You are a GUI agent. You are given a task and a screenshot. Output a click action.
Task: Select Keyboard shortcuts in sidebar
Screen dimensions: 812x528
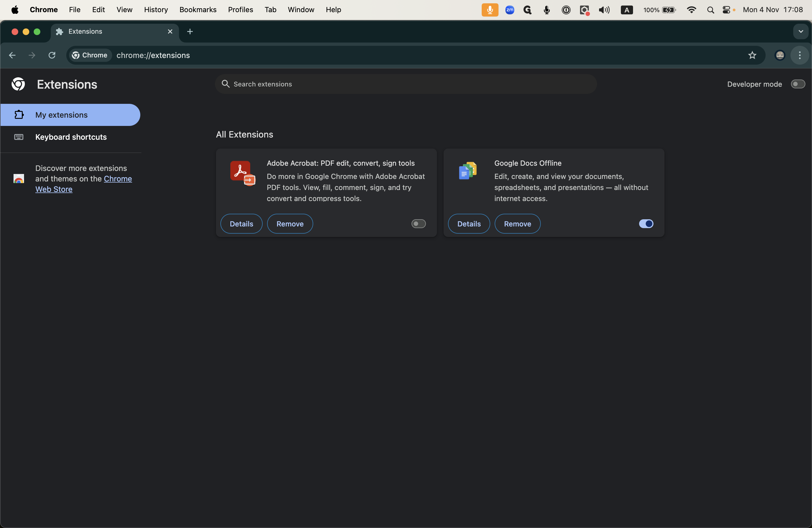click(71, 137)
